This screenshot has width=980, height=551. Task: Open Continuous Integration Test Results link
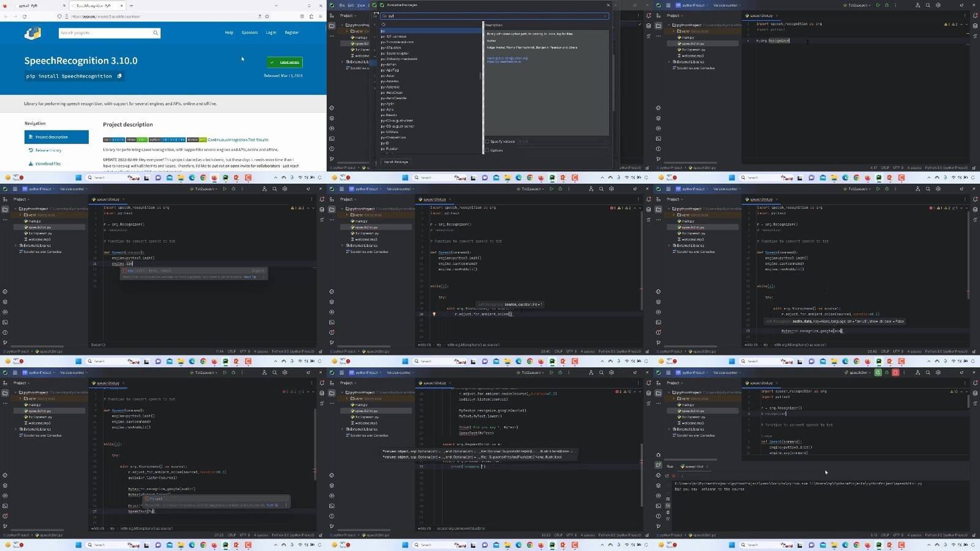point(238,140)
